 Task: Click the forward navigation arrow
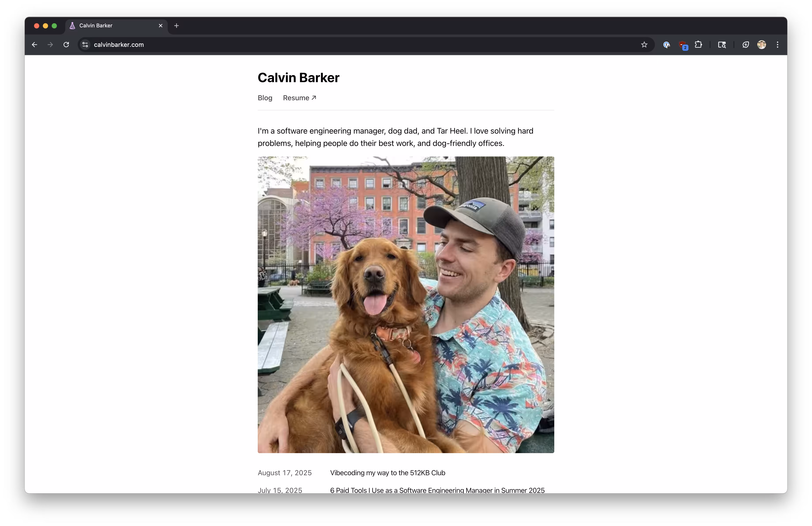coord(50,44)
